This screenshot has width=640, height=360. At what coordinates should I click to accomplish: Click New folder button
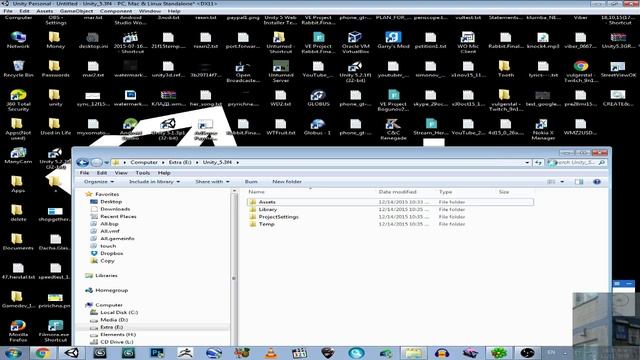pyautogui.click(x=287, y=182)
